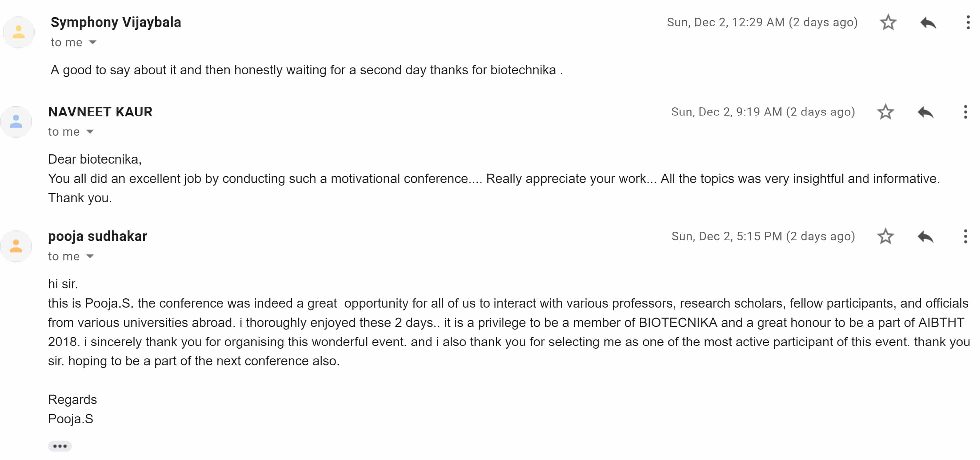Star pooja sudhakar's email
This screenshot has width=980, height=460.
click(885, 236)
